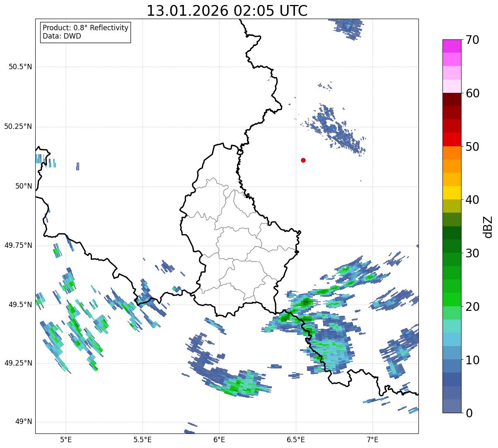Image resolution: width=498 pixels, height=448 pixels.
Task: Click the 49.5°N latitude label
Action: pos(20,305)
